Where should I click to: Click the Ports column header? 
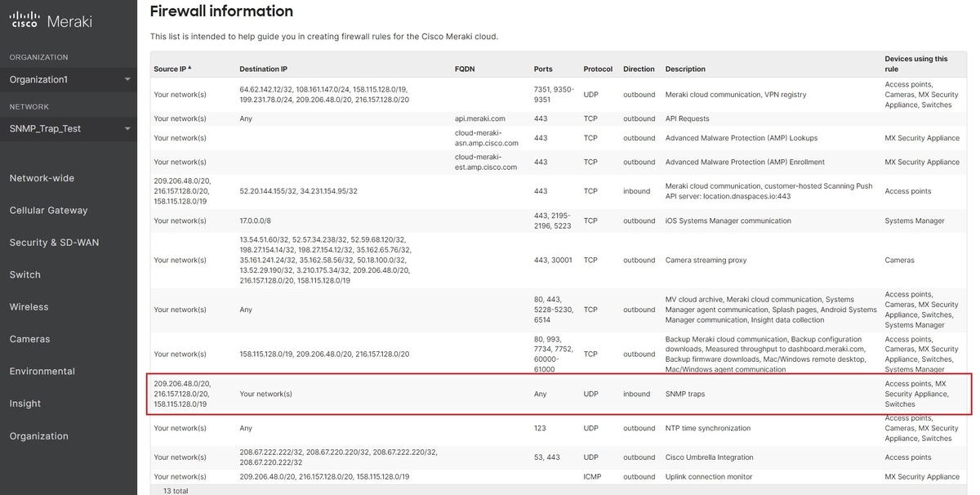(543, 69)
